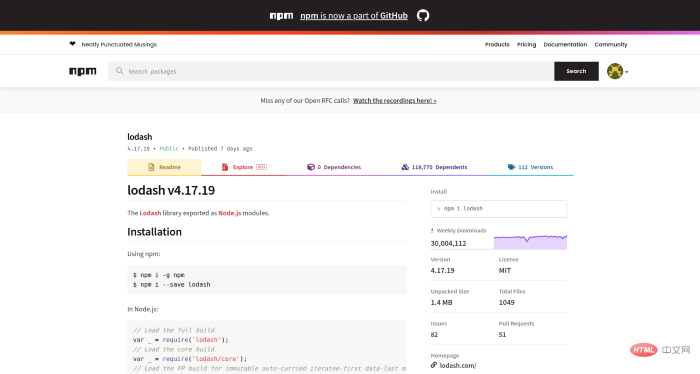Click the 1049 total files value
This screenshot has width=700, height=374.
pos(507,303)
